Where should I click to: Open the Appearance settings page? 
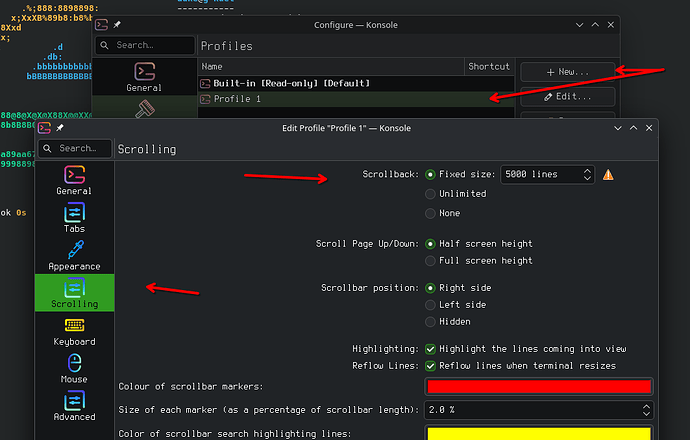click(x=74, y=254)
